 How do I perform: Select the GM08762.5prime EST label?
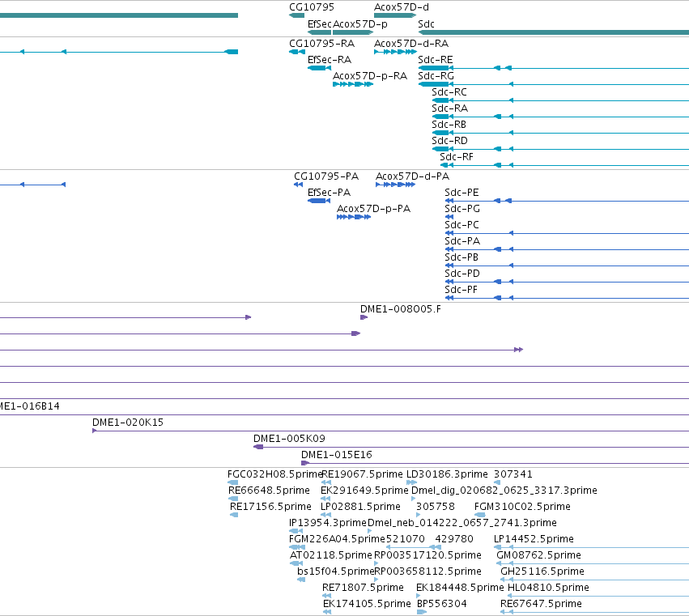pyautogui.click(x=538, y=556)
